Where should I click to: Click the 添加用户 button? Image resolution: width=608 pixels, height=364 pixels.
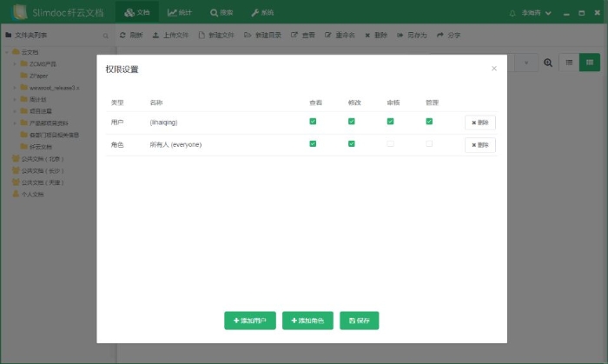pos(250,321)
